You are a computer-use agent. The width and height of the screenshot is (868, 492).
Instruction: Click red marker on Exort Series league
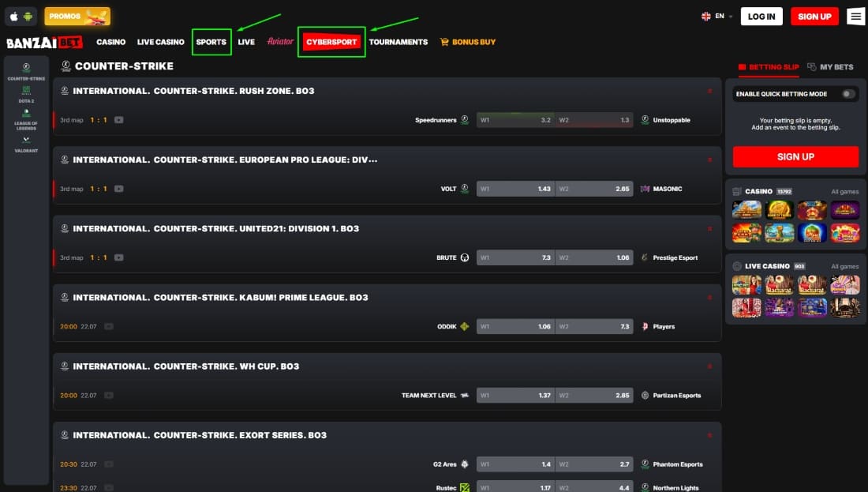point(709,435)
